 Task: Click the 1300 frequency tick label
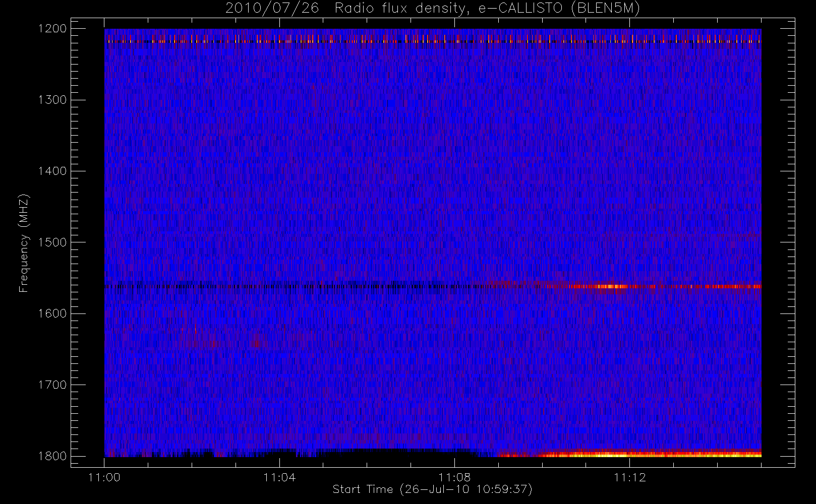tap(52, 100)
